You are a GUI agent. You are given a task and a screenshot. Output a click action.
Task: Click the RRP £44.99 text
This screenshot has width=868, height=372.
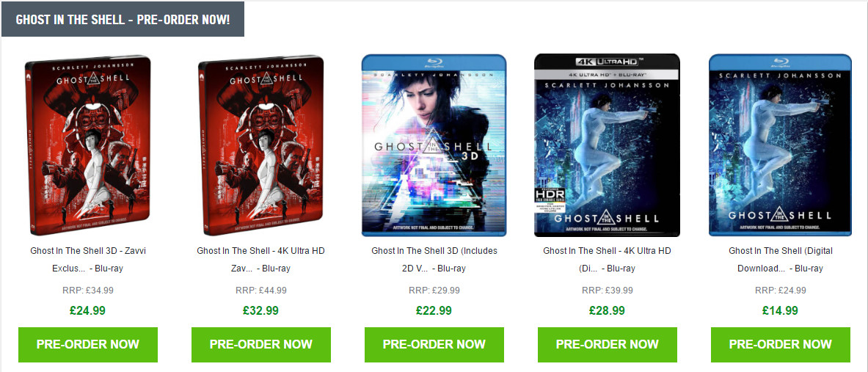[x=260, y=290]
